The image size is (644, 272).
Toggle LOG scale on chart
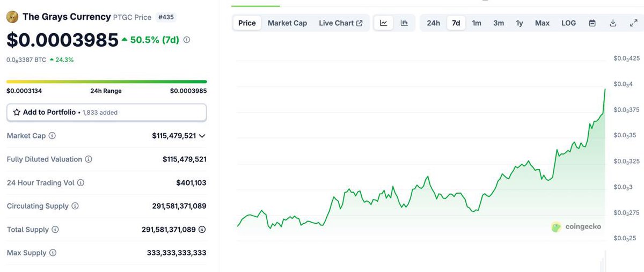point(568,23)
